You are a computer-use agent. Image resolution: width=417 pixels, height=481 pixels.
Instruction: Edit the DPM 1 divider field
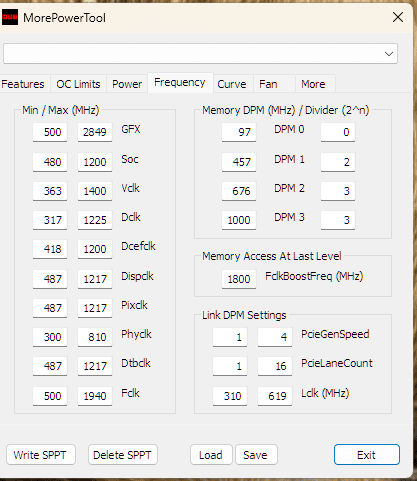point(338,162)
